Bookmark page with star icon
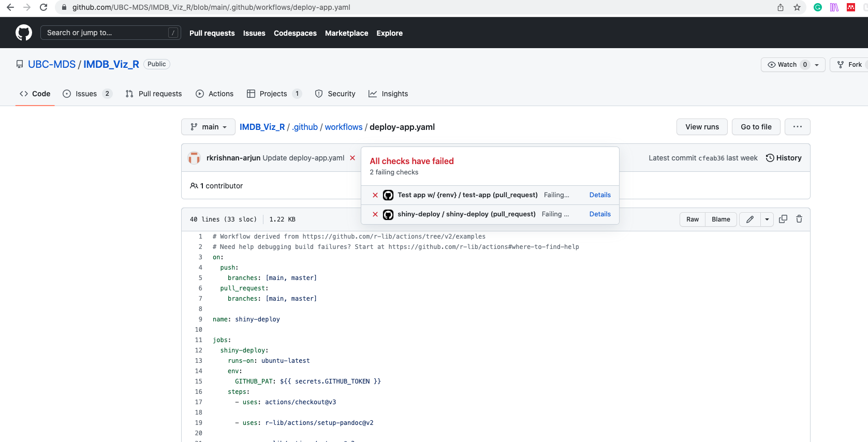This screenshot has width=868, height=442. click(797, 7)
